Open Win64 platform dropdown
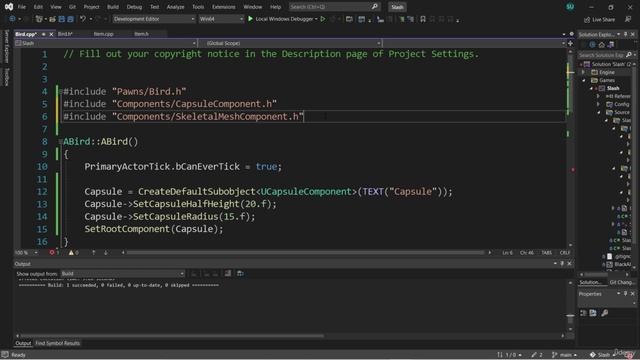This screenshot has height=360, width=640. point(221,19)
